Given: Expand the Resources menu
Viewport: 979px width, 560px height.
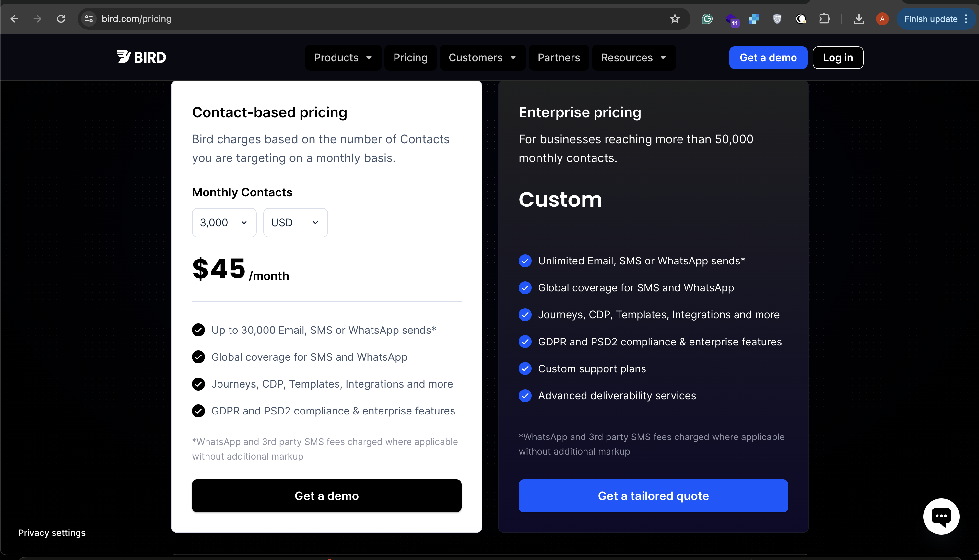Looking at the screenshot, I should (x=633, y=57).
